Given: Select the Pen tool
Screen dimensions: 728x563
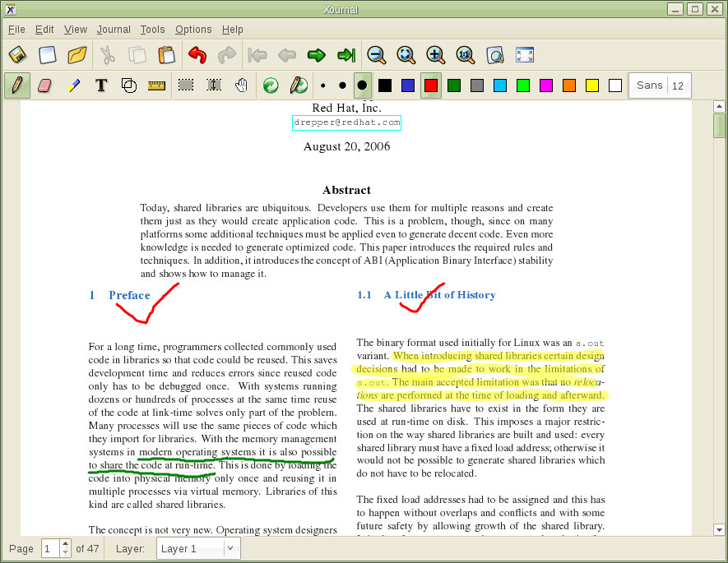Looking at the screenshot, I should 17,85.
